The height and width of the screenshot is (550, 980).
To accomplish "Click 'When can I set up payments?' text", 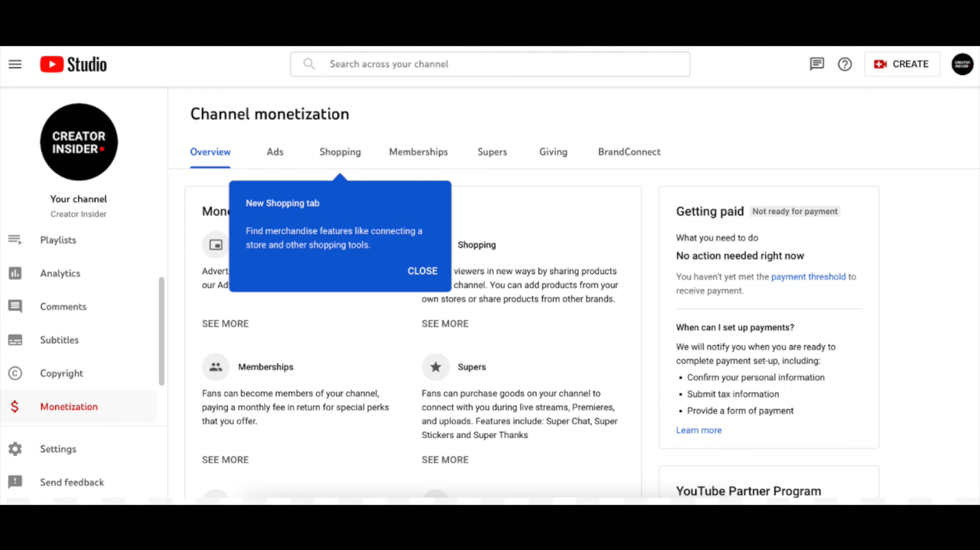I will pyautogui.click(x=735, y=328).
